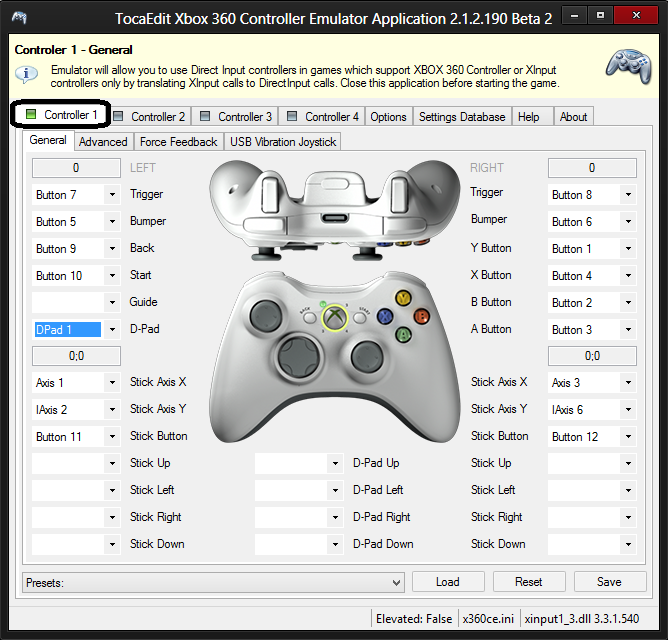Click the app icon in the title bar
668x640 pixels.
click(19, 18)
